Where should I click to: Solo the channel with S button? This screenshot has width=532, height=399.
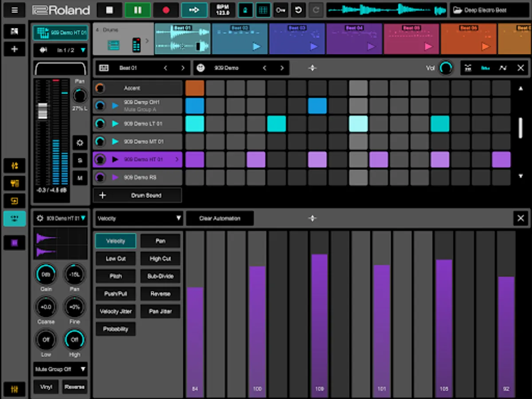click(x=80, y=160)
